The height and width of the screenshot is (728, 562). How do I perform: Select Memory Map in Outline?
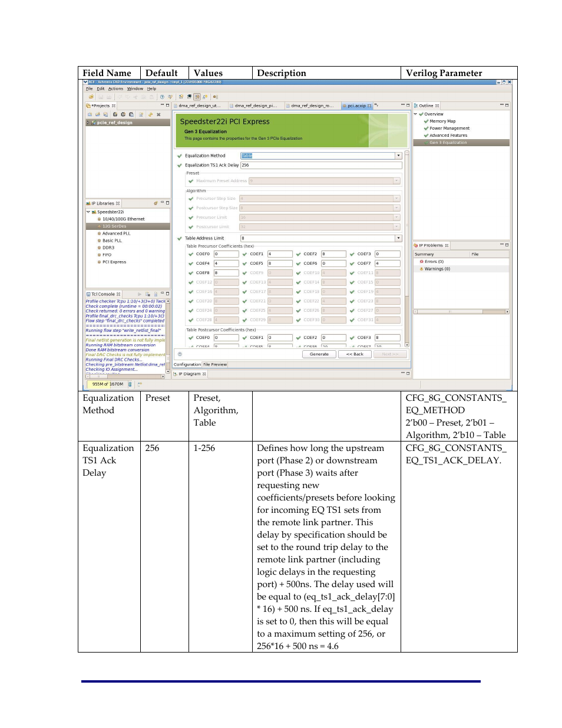click(442, 121)
